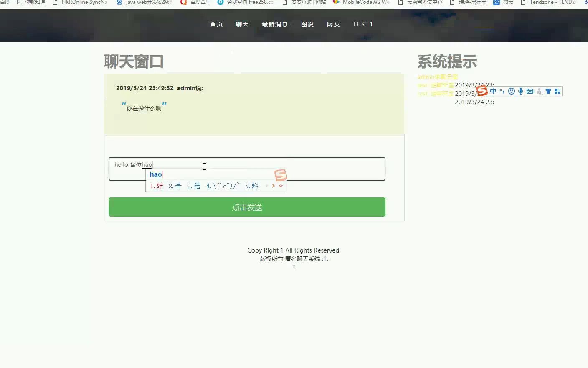This screenshot has height=368, width=588.
Task: Open the 百度一下 bookmark
Action: coord(23,2)
